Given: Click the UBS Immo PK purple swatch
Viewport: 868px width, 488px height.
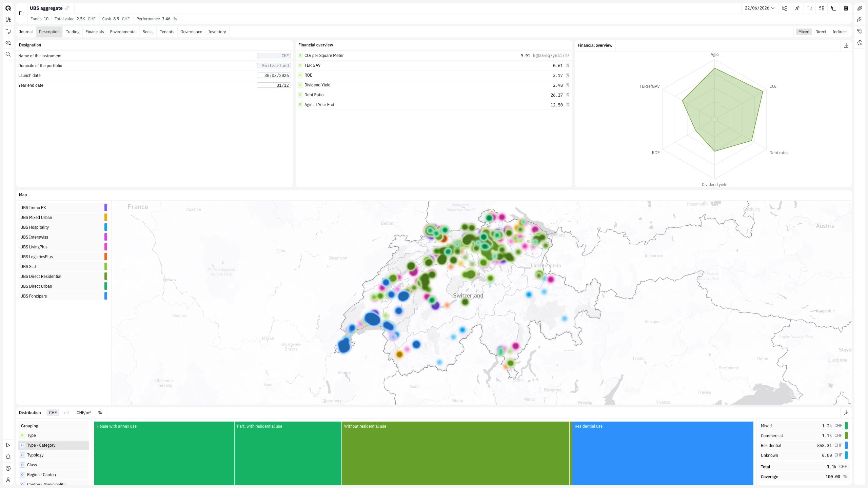Looking at the screenshot, I should click(x=106, y=208).
